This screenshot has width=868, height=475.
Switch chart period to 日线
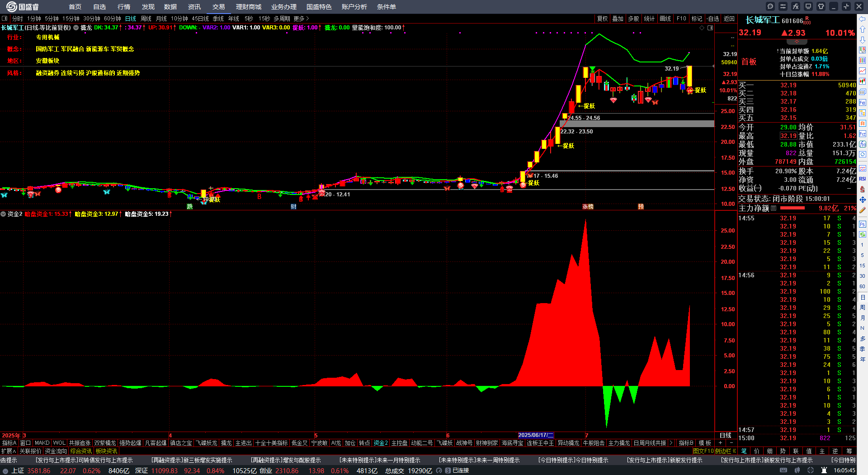[x=131, y=19]
